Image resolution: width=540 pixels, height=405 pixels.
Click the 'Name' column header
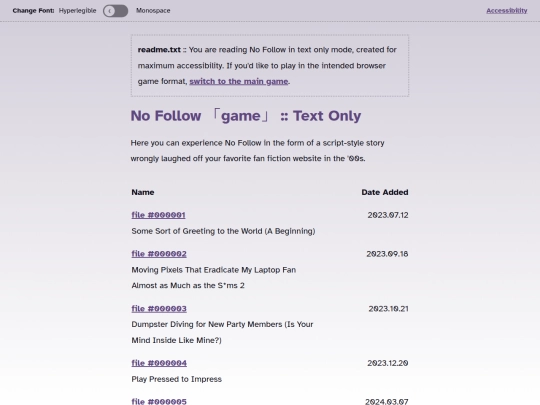(x=143, y=192)
